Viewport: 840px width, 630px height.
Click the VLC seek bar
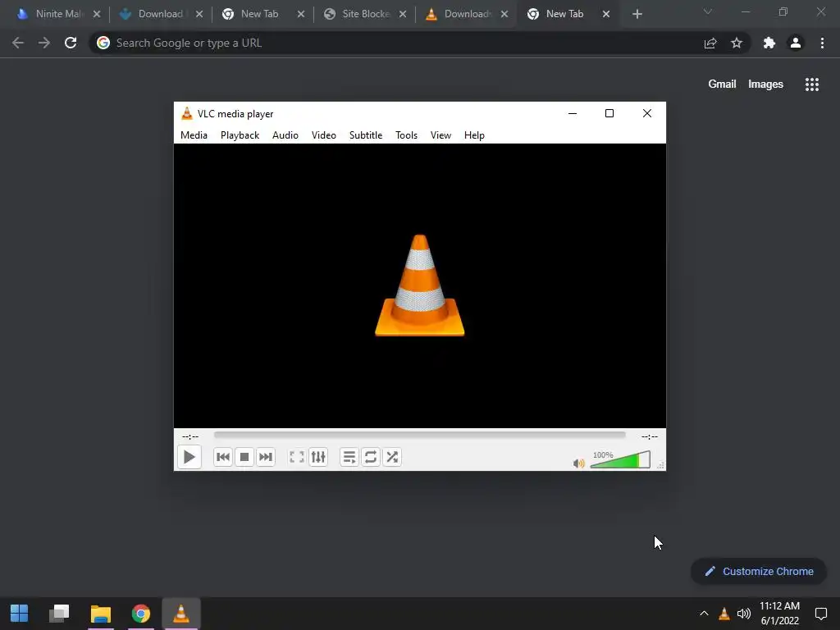coord(419,435)
